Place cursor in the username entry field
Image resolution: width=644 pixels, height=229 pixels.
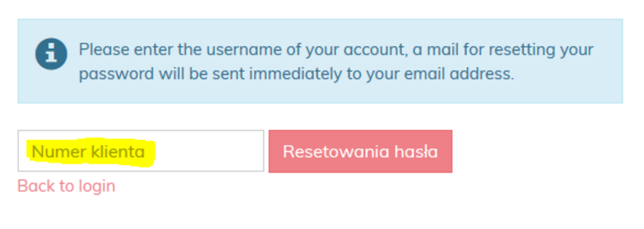coord(140,151)
